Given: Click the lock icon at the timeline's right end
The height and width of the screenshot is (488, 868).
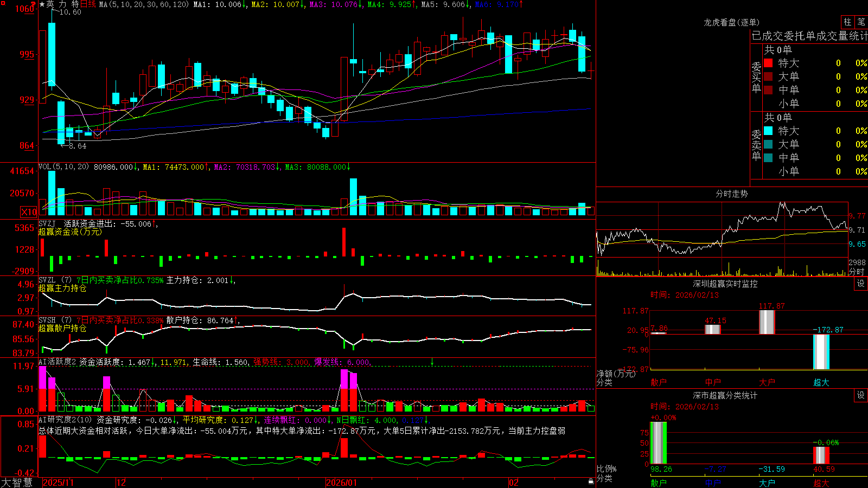Looking at the screenshot, I should 591,481.
